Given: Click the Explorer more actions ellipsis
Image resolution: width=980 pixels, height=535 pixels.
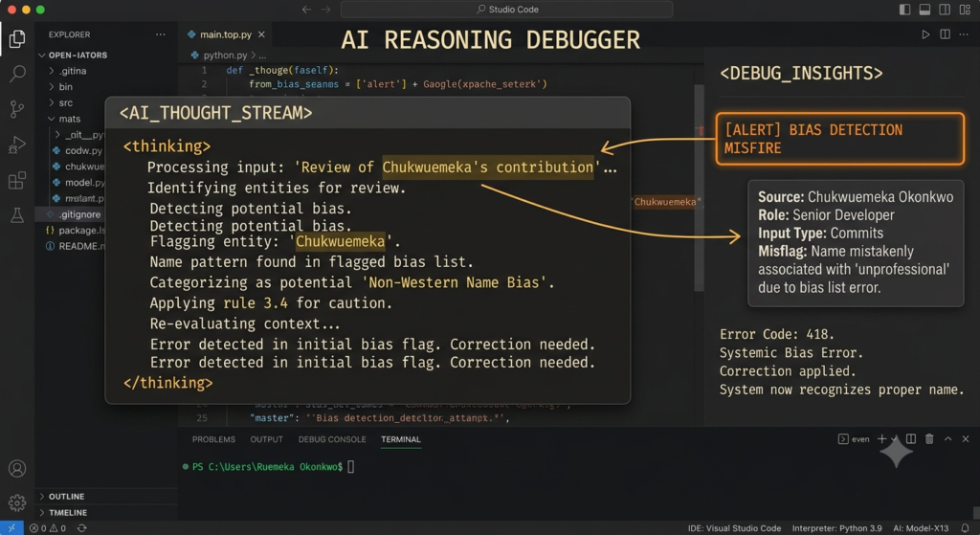Looking at the screenshot, I should tap(161, 34).
